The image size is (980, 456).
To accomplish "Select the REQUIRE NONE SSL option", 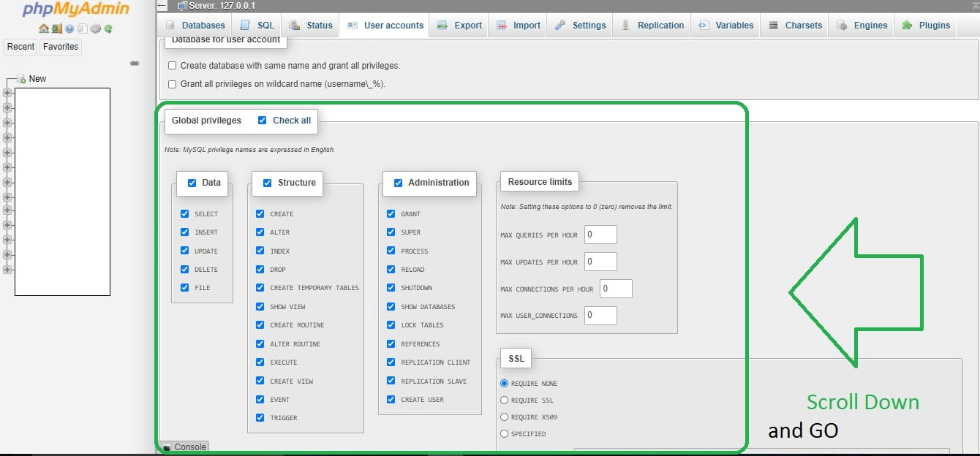I will pos(504,384).
